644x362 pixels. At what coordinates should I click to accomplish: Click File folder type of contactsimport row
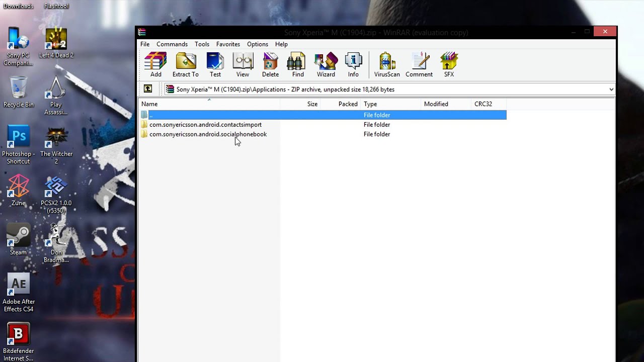point(377,125)
